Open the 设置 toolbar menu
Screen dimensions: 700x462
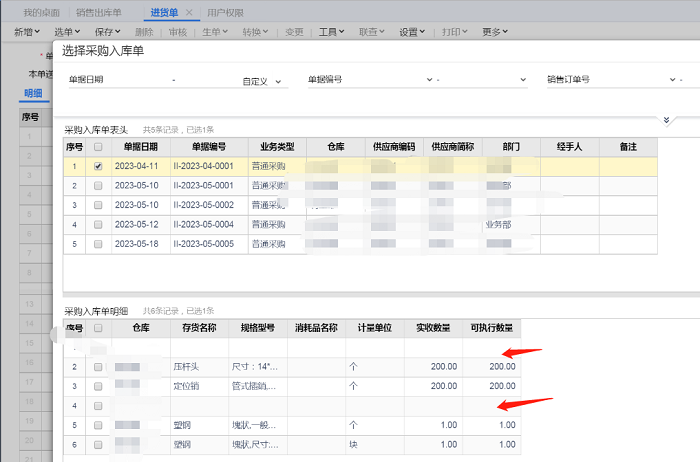[413, 32]
